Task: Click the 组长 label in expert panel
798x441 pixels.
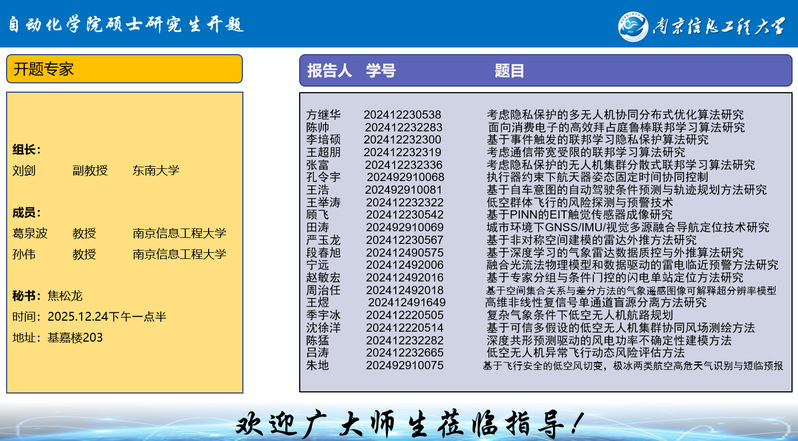Action: pyautogui.click(x=27, y=149)
